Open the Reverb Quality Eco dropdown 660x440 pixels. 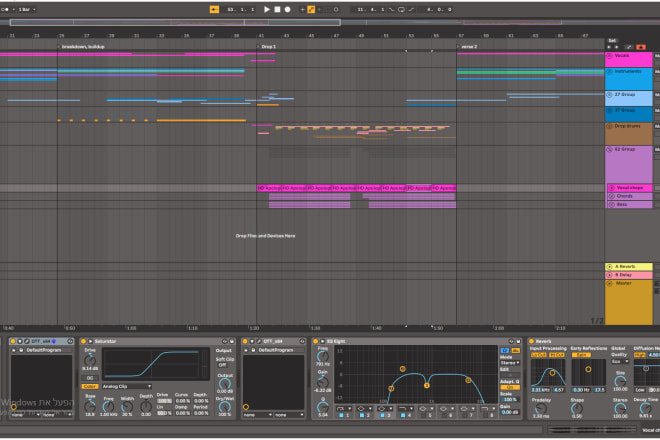pos(620,361)
